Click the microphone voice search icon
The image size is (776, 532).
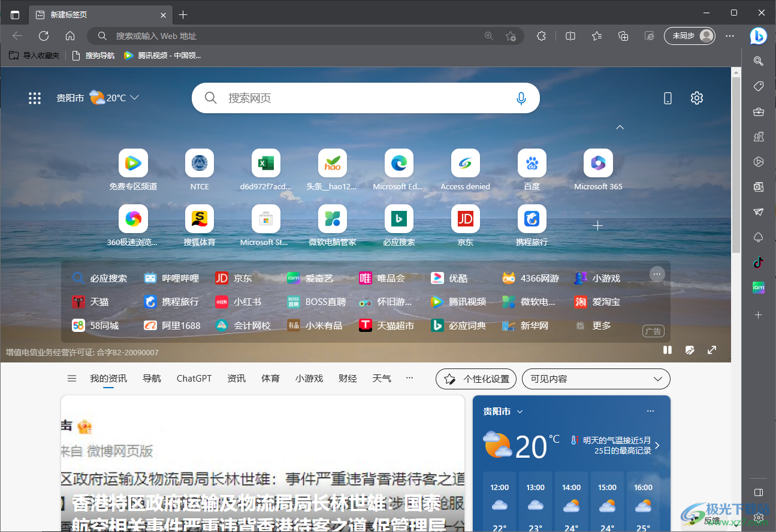[x=521, y=98]
